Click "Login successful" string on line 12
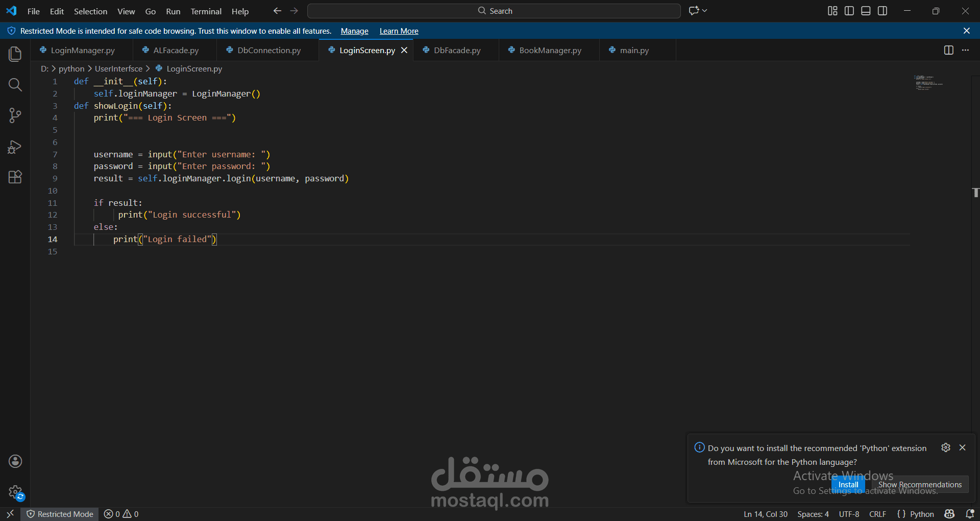Image resolution: width=980 pixels, height=521 pixels. coord(191,215)
